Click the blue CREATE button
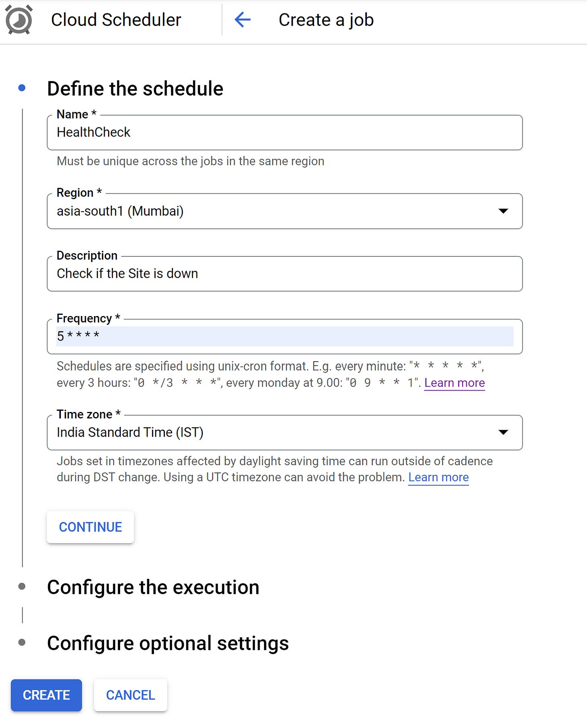The height and width of the screenshot is (728, 587). point(46,695)
